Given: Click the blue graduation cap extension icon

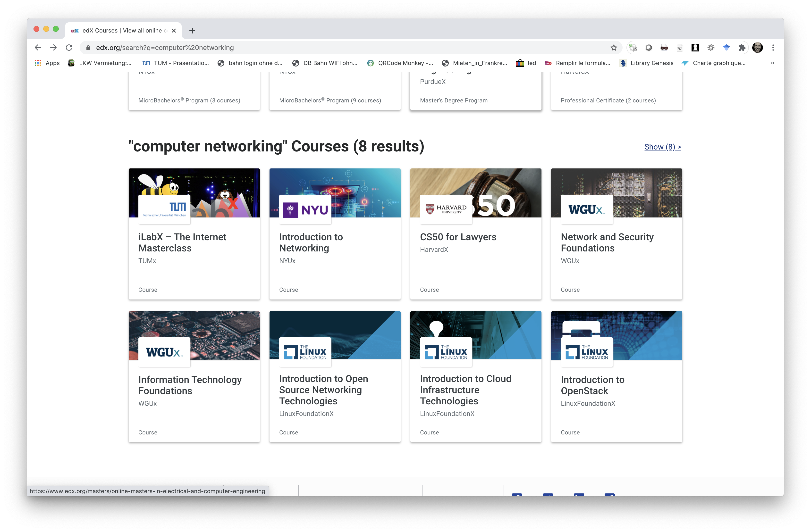Looking at the screenshot, I should tap(727, 48).
